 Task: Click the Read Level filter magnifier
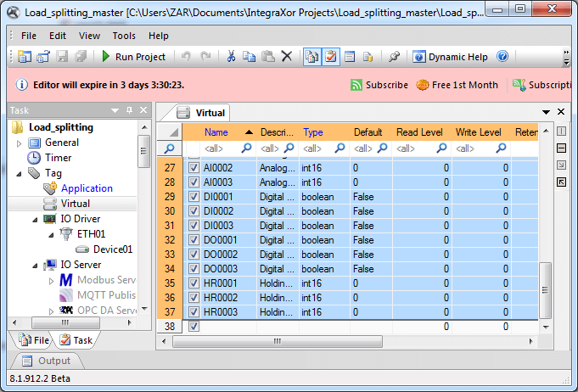441,148
